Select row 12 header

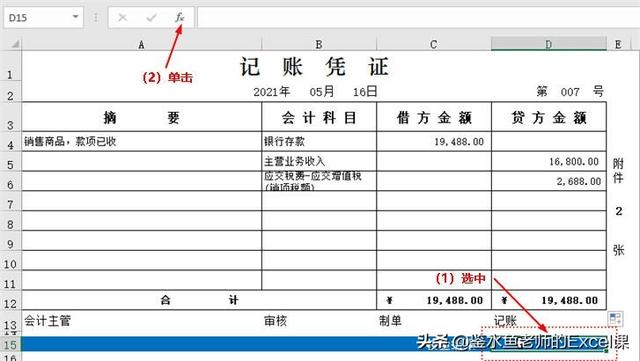point(11,303)
